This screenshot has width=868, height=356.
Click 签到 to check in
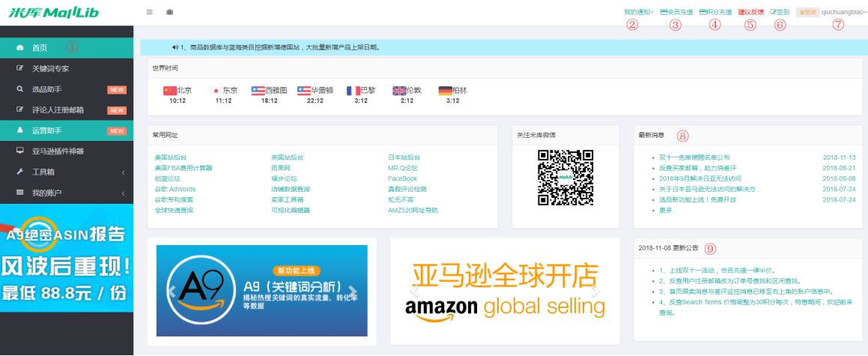(780, 12)
